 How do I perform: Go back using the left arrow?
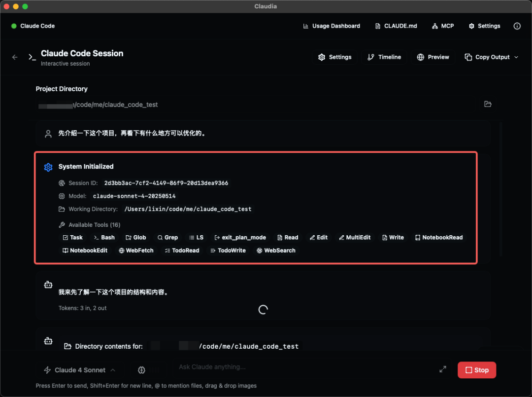point(15,57)
